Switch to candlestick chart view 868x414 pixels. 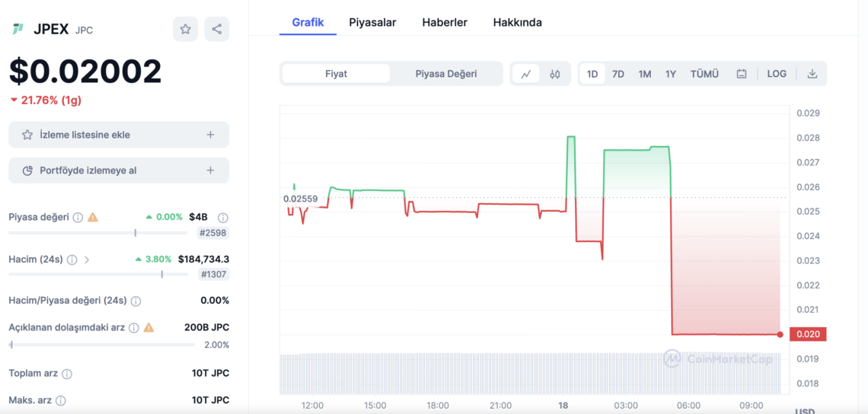[554, 74]
